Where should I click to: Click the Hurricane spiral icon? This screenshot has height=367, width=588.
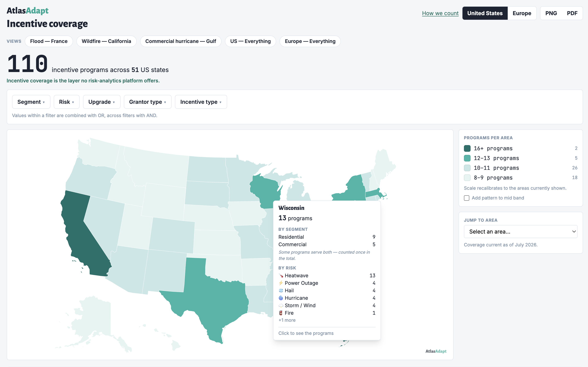(281, 298)
